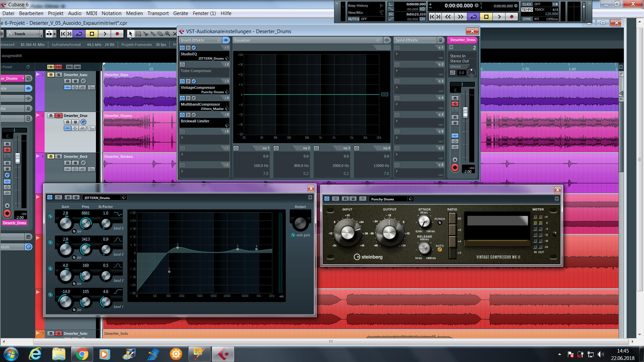Open the Projekt menu
Screen dimensions: 644x362
[x=56, y=13]
